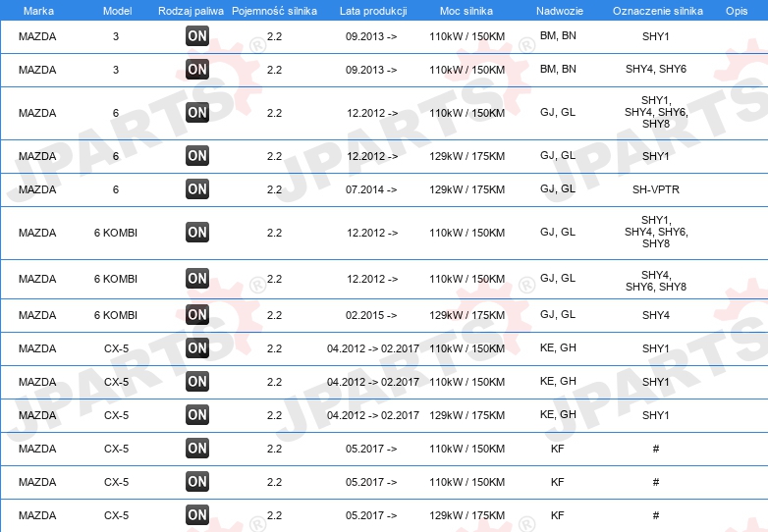Sort by Rodzaj paliwa column header
Viewport: 768px width, 532px height.
(x=192, y=11)
